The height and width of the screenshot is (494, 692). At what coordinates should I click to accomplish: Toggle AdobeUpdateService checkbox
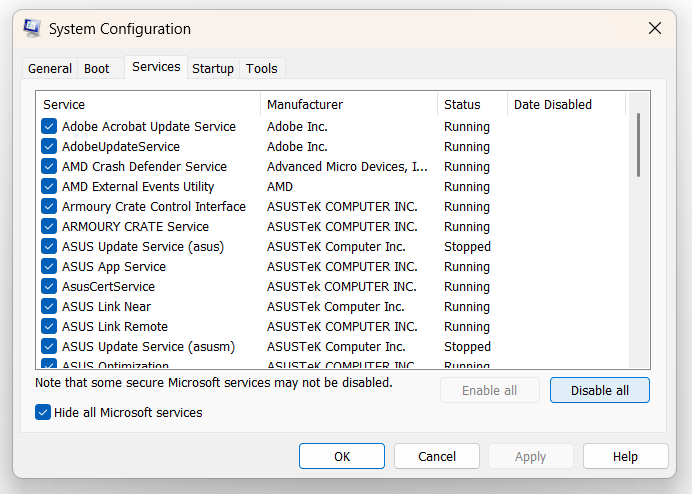click(49, 146)
